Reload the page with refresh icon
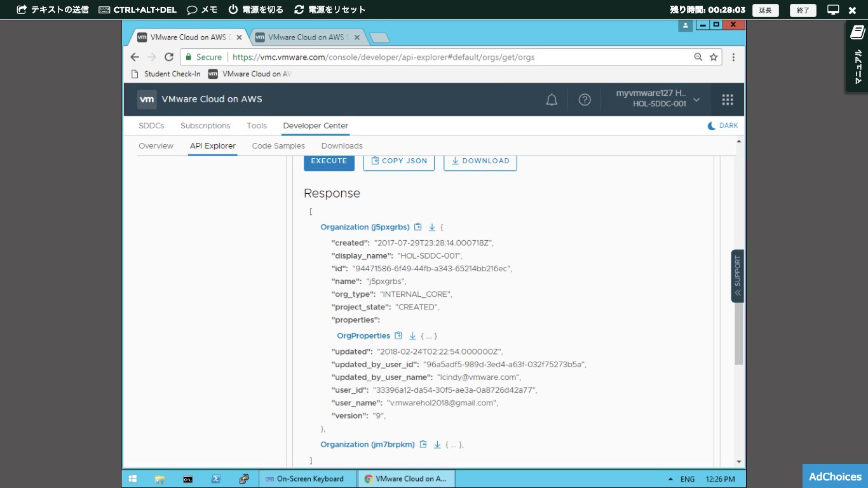 click(169, 57)
